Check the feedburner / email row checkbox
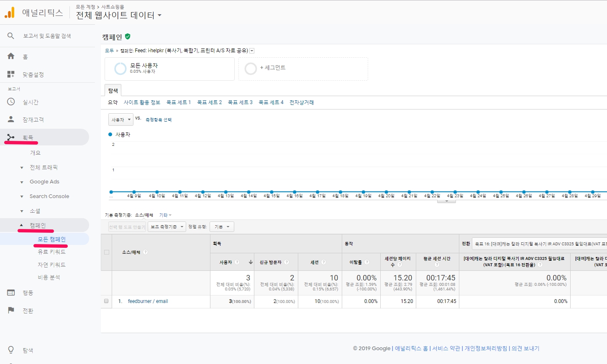 (x=106, y=301)
